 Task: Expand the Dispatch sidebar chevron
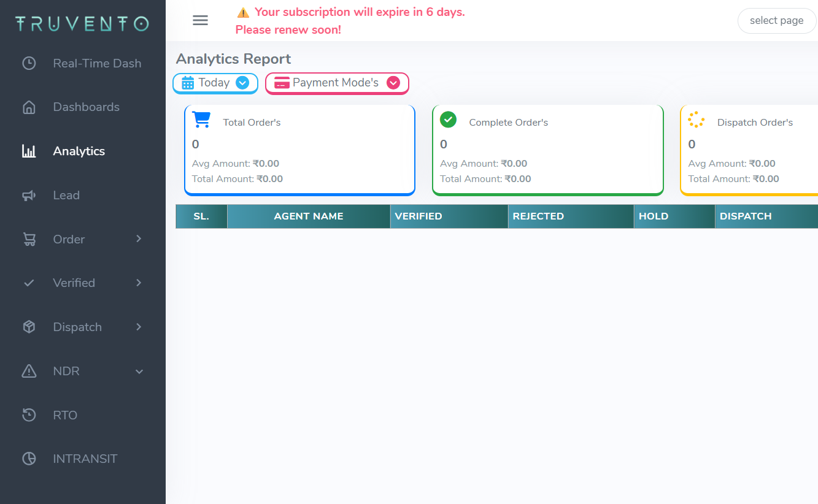[139, 327]
